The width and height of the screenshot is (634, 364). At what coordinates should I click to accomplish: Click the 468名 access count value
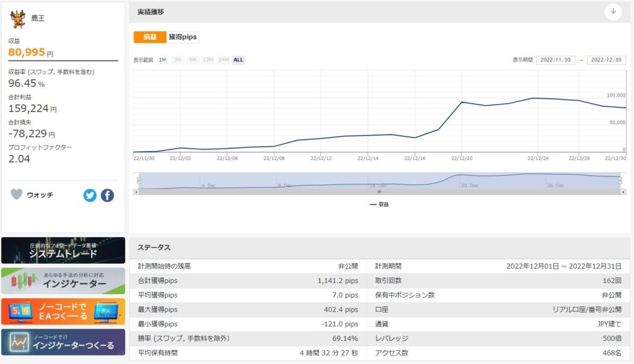612,353
